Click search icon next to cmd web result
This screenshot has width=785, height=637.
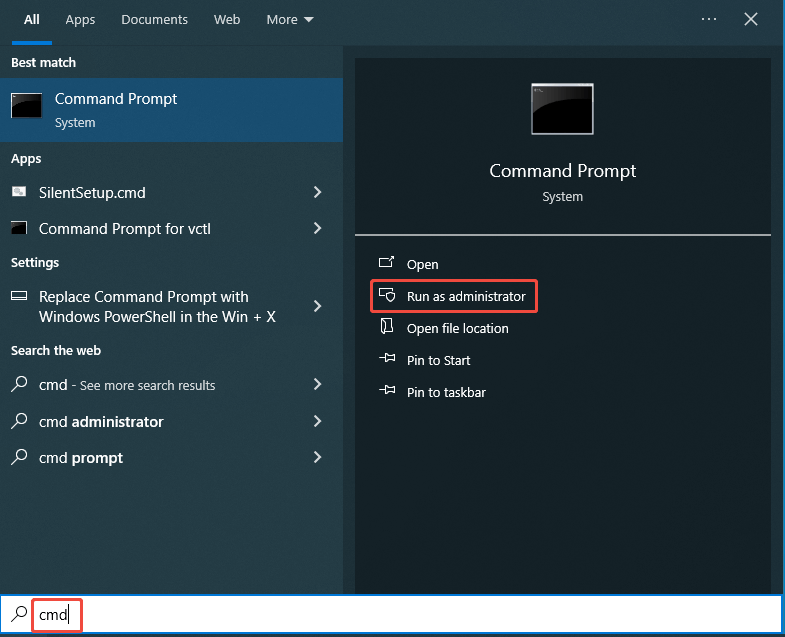(19, 384)
